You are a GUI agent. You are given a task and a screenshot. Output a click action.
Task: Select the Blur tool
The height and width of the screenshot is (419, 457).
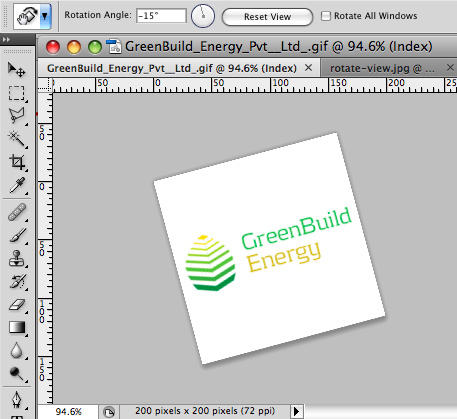(17, 351)
